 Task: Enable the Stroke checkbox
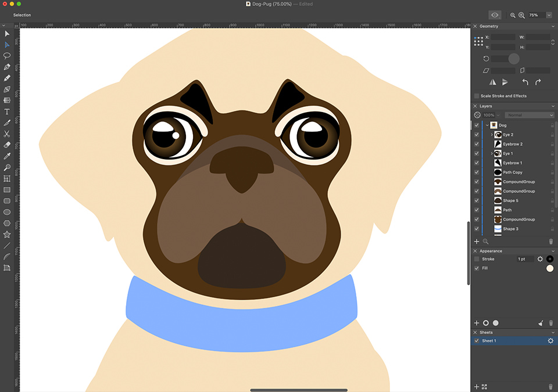pos(477,259)
